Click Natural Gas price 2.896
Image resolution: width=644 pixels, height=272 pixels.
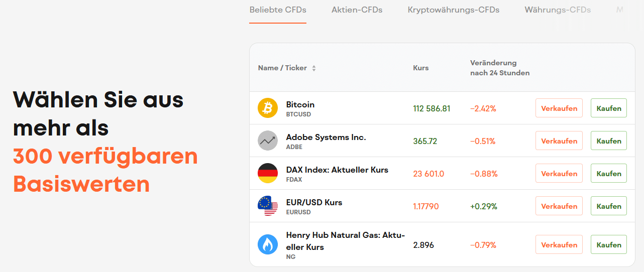[423, 245]
